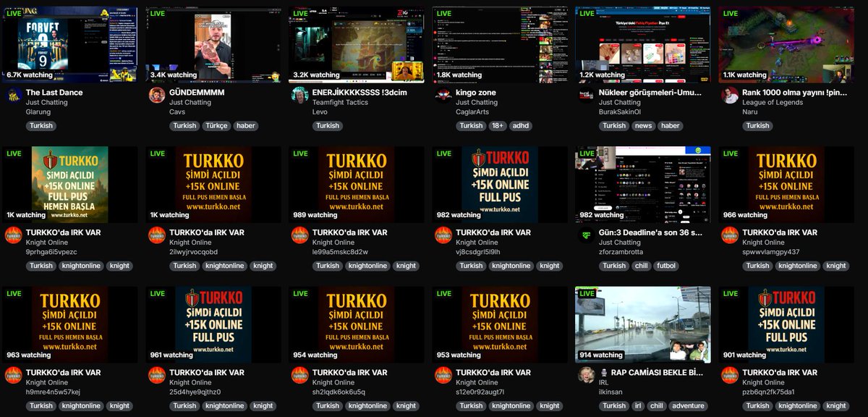
Task: Select the haber tag under Cavs stream
Action: 245,126
